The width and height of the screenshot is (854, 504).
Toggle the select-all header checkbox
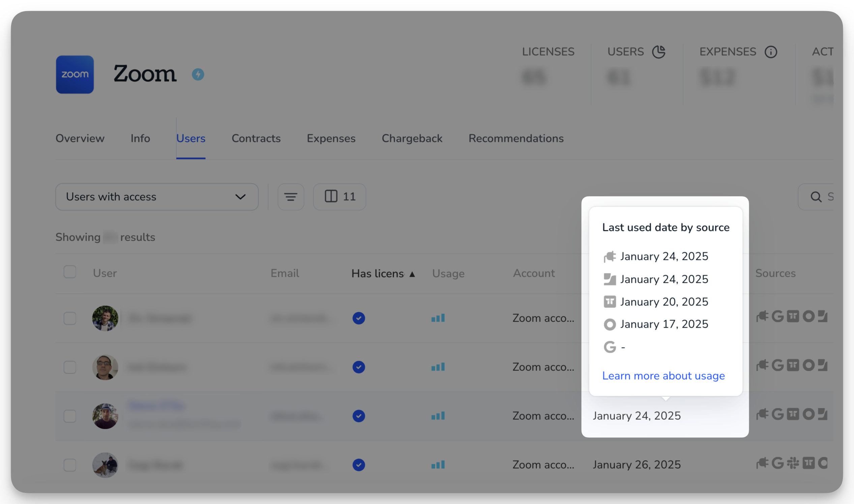point(70,272)
